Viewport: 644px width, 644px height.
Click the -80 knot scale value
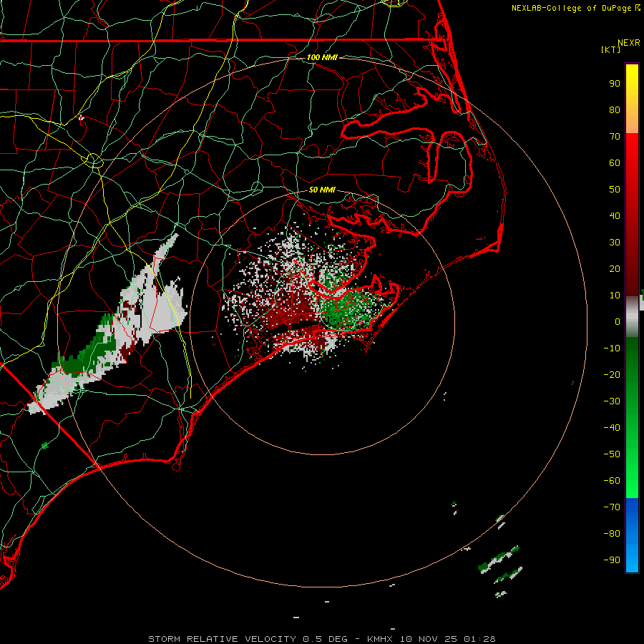(612, 534)
